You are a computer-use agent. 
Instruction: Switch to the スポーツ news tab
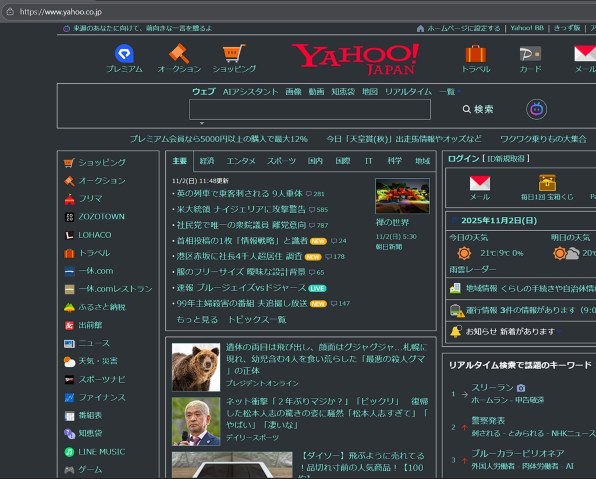(281, 161)
